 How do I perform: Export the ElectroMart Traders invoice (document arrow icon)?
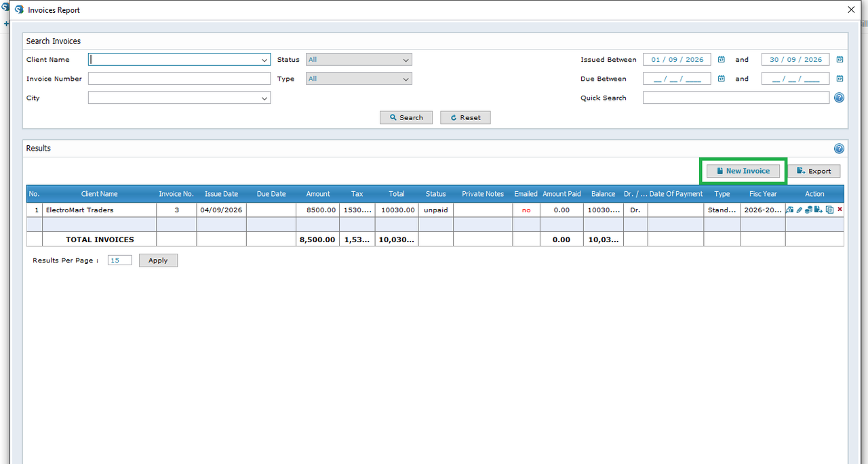coord(818,210)
